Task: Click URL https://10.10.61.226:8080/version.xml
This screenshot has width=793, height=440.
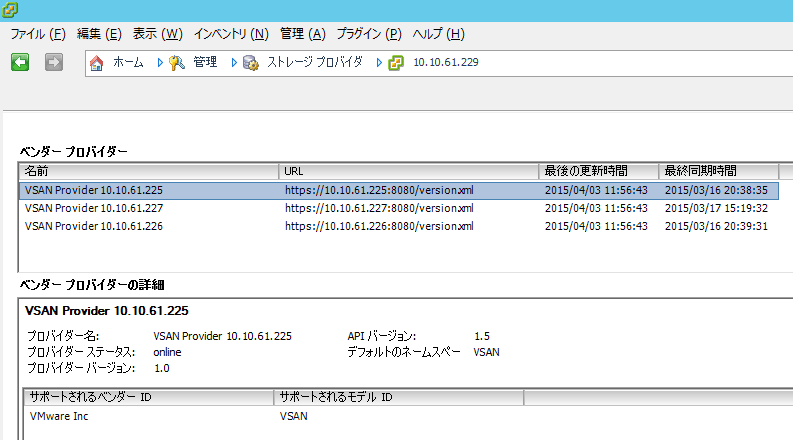Action: [x=379, y=226]
